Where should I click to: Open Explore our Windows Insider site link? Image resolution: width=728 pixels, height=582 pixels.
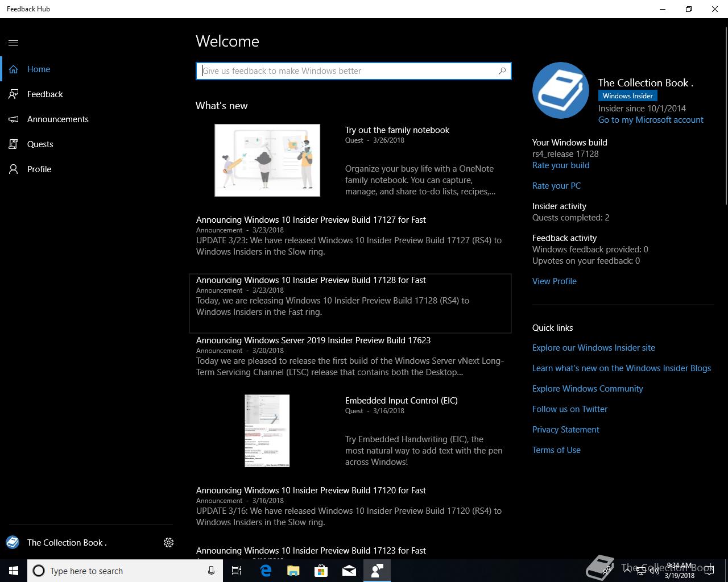coord(594,348)
